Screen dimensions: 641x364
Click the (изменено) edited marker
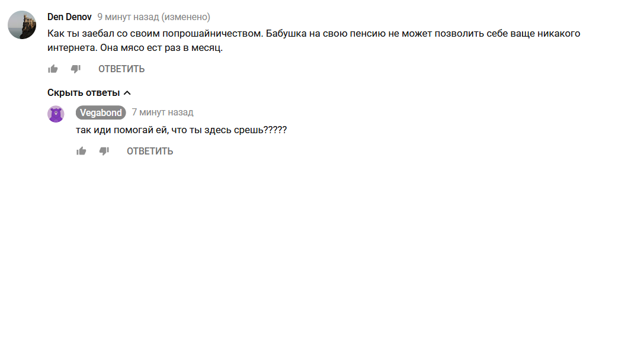tap(185, 17)
